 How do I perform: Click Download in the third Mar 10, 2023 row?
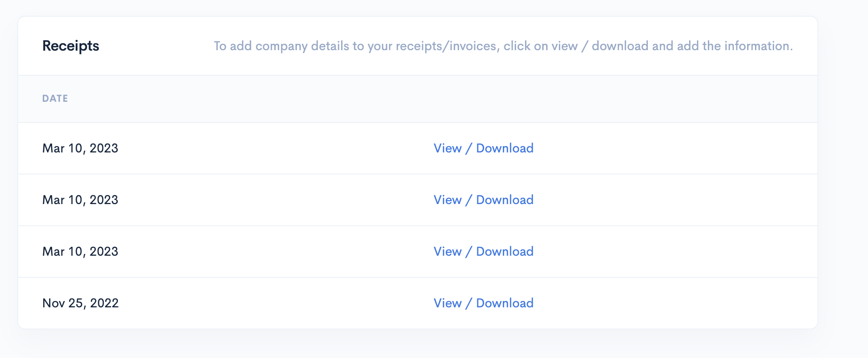[x=505, y=251]
